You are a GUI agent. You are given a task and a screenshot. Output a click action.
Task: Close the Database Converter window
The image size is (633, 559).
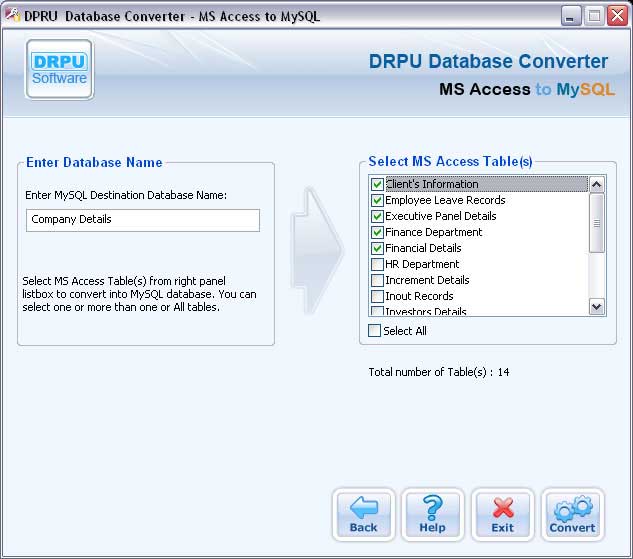pyautogui.click(x=618, y=17)
